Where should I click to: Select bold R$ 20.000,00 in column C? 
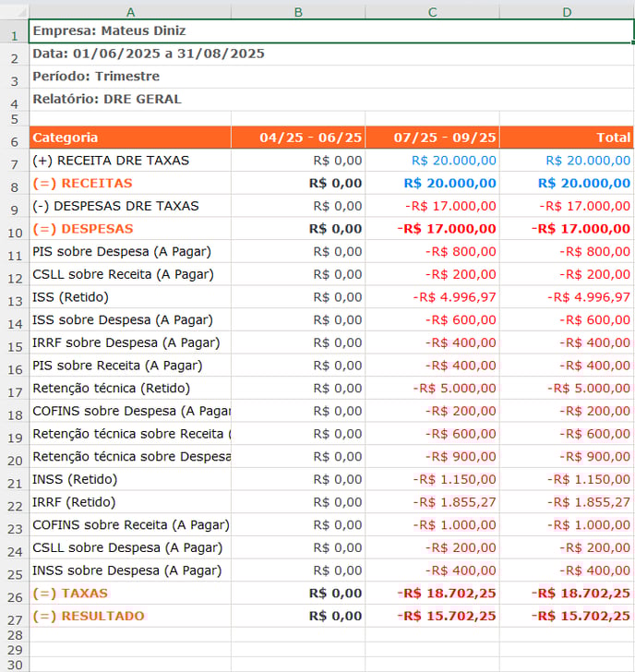click(x=432, y=183)
